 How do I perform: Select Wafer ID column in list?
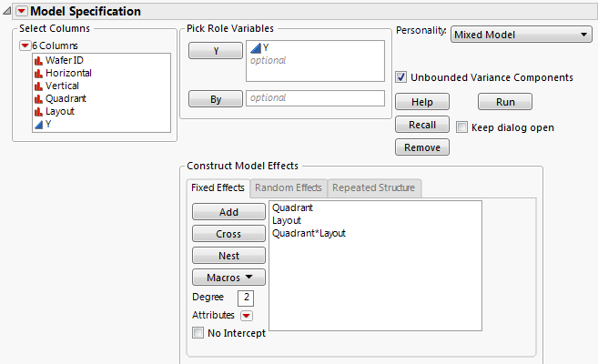tap(64, 60)
